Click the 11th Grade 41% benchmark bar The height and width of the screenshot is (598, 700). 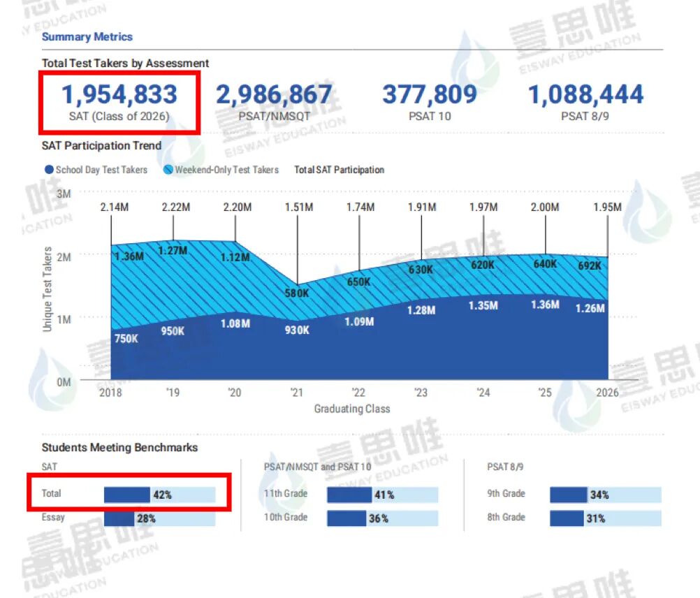(383, 495)
